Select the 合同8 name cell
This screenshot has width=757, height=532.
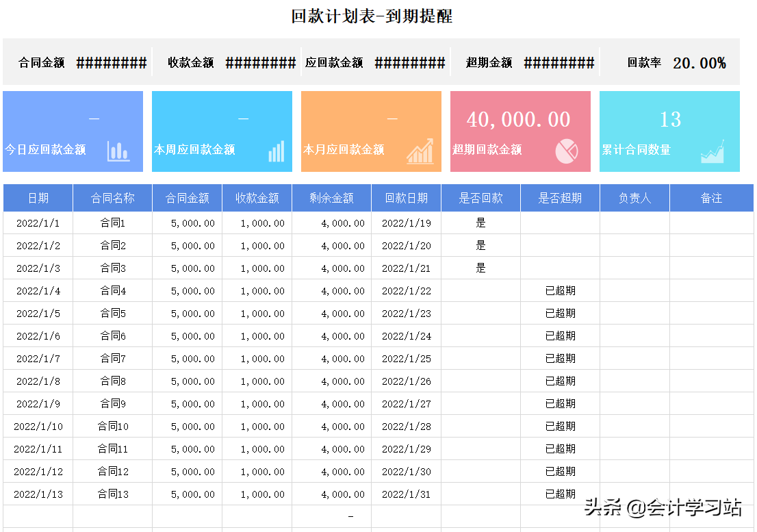click(x=112, y=381)
